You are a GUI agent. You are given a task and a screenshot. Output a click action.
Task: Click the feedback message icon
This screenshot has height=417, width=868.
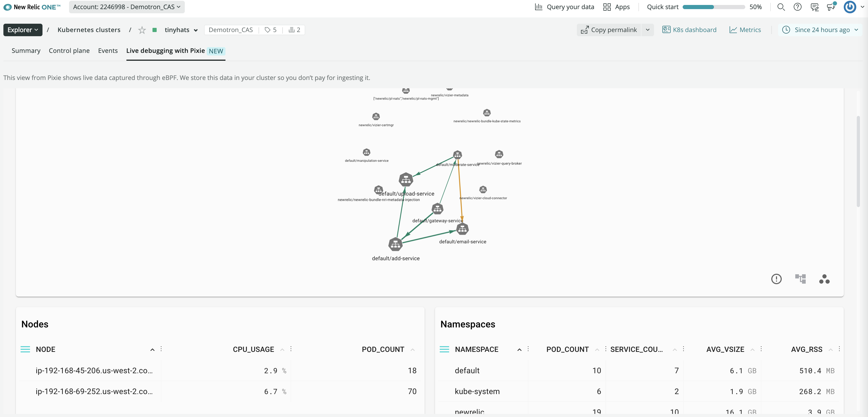814,7
